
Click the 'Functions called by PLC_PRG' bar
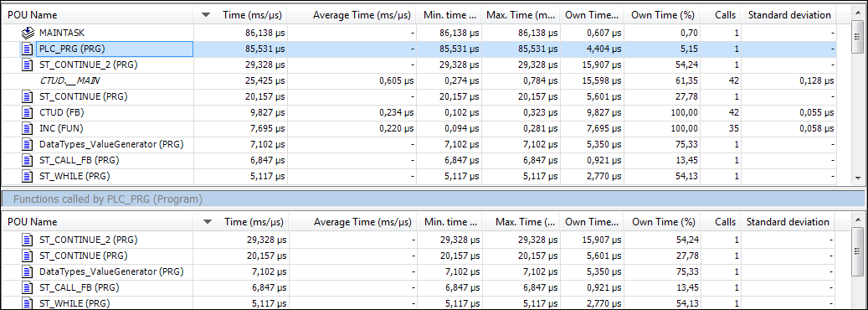pyautogui.click(x=434, y=199)
